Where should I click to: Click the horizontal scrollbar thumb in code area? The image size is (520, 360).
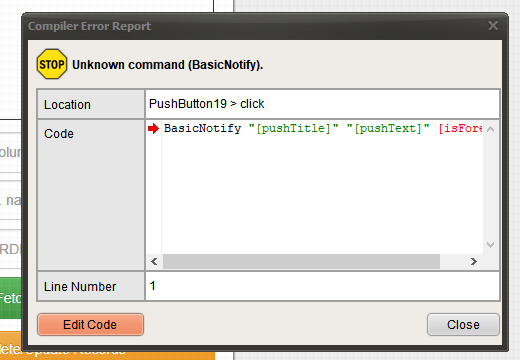point(301,261)
